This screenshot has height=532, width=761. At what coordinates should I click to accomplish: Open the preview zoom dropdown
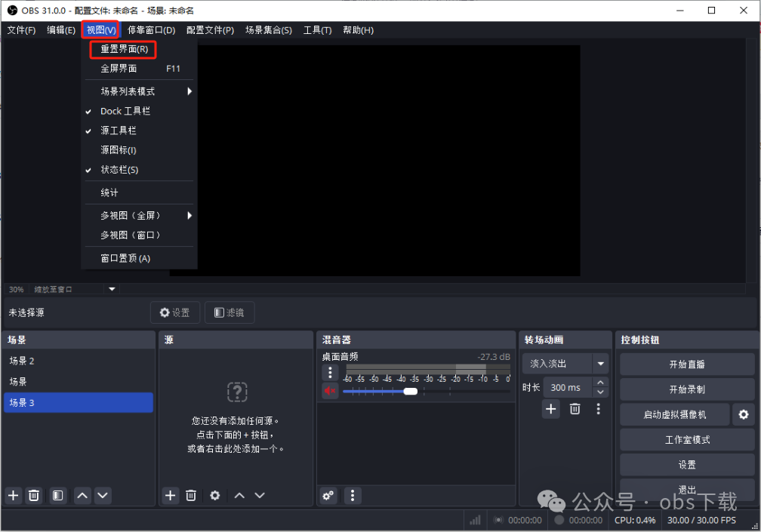point(111,289)
